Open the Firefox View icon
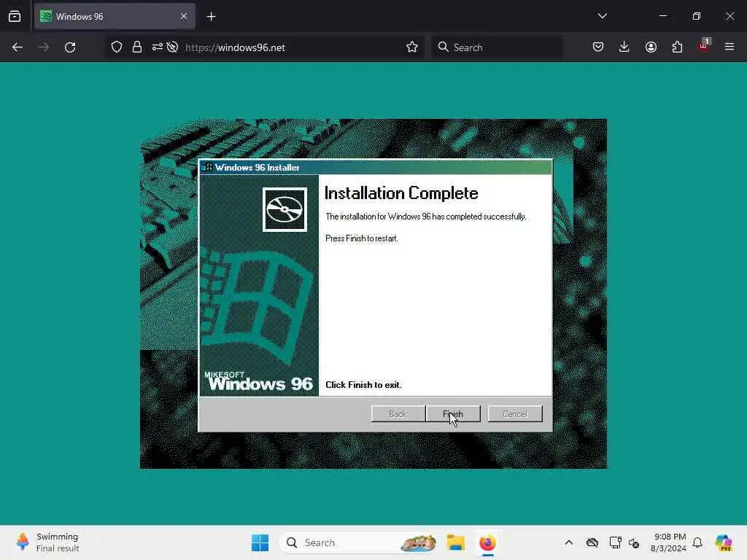Screen dimensions: 747x560 [15, 17]
